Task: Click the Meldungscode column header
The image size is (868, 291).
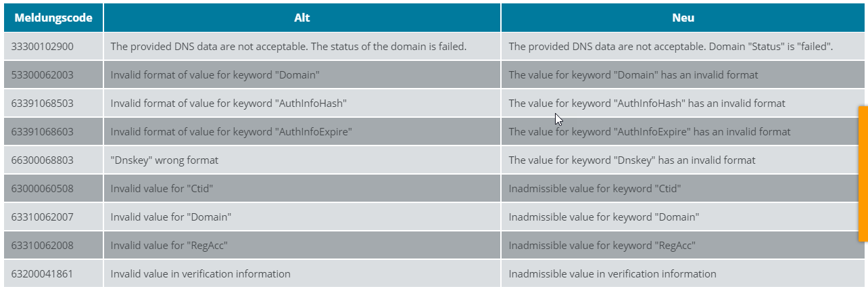Action: [53, 18]
